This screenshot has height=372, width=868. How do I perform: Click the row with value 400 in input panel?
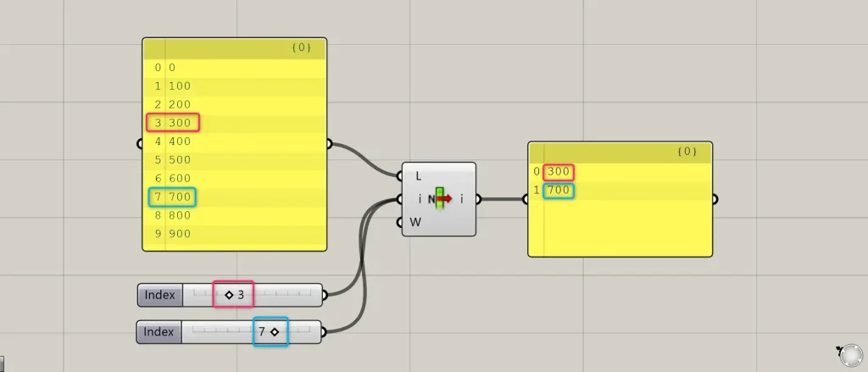coord(235,142)
